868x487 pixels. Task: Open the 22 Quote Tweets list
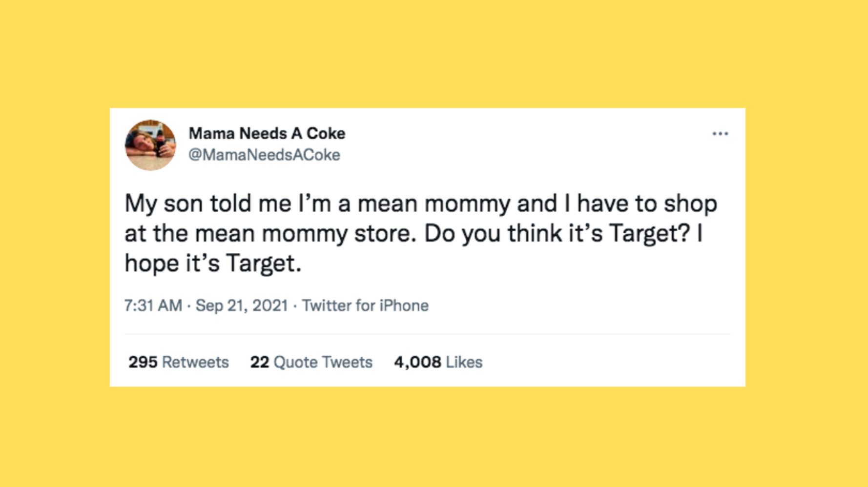tap(311, 362)
